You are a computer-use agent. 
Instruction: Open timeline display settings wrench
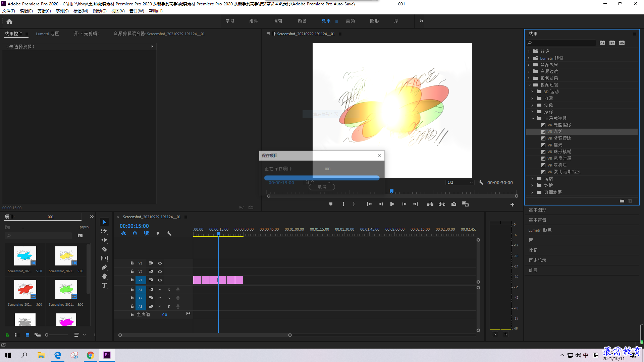pos(169,233)
